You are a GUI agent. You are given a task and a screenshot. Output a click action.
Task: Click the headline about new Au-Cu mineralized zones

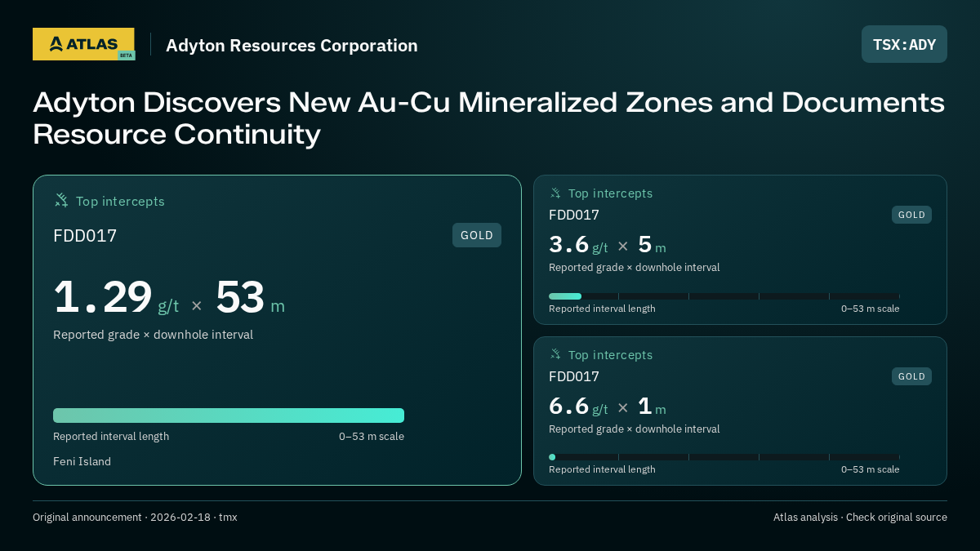click(x=488, y=118)
